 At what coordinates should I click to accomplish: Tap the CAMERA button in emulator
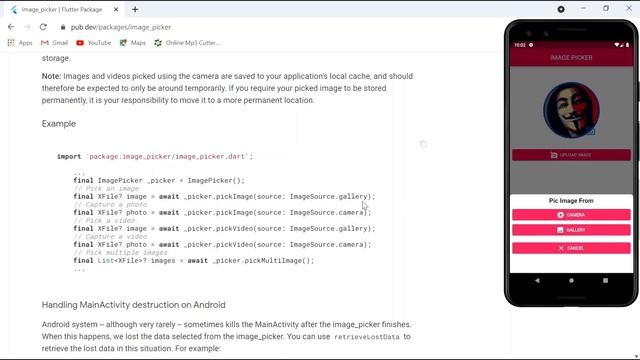click(571, 215)
